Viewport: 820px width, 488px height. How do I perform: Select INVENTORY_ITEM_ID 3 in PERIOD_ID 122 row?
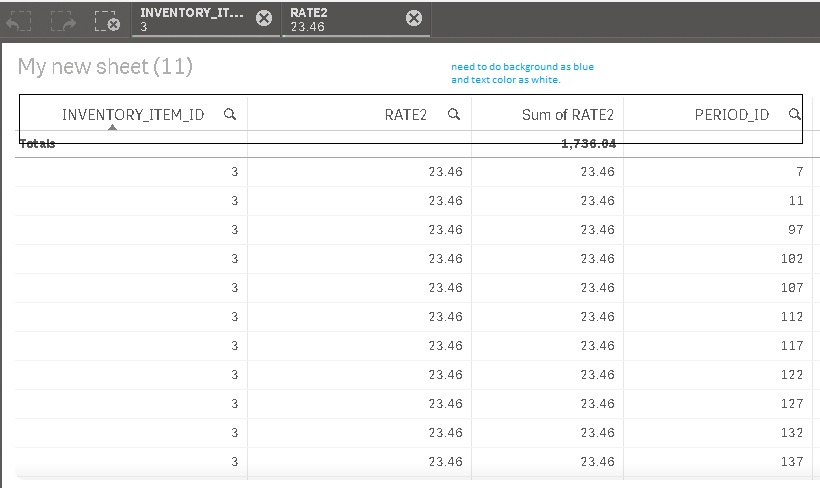(234, 375)
